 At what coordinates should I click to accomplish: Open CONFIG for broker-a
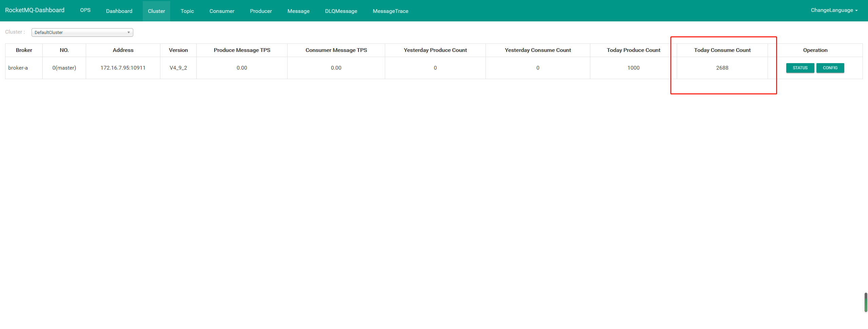pyautogui.click(x=830, y=68)
